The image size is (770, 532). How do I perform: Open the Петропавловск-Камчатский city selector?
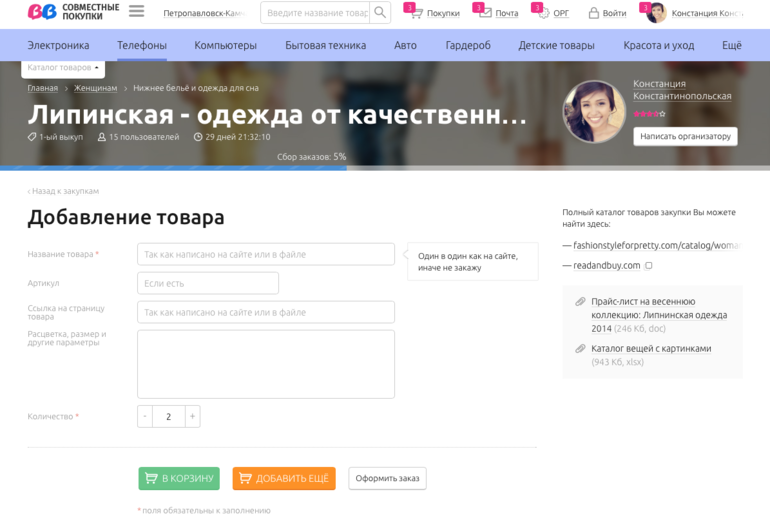[204, 13]
